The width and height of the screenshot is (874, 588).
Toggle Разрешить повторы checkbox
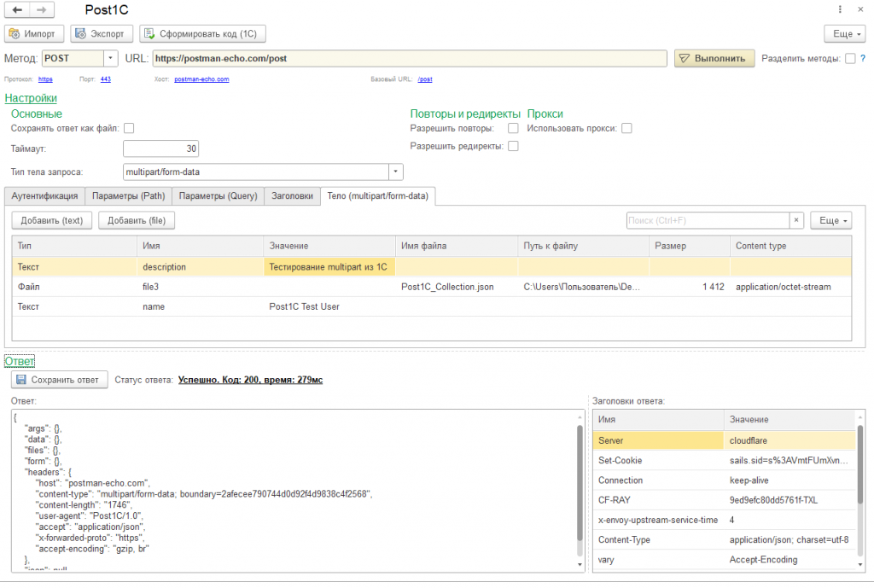(513, 128)
